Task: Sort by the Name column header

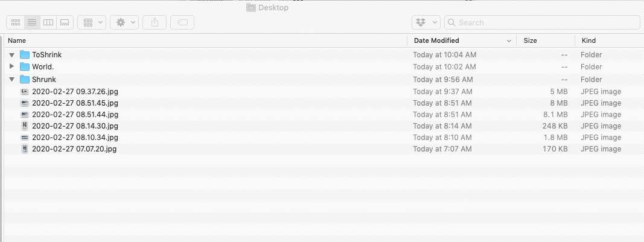Action: click(x=205, y=40)
